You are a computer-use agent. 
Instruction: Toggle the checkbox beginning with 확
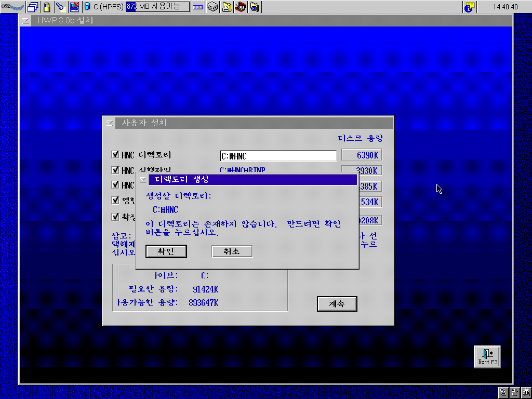click(x=115, y=217)
